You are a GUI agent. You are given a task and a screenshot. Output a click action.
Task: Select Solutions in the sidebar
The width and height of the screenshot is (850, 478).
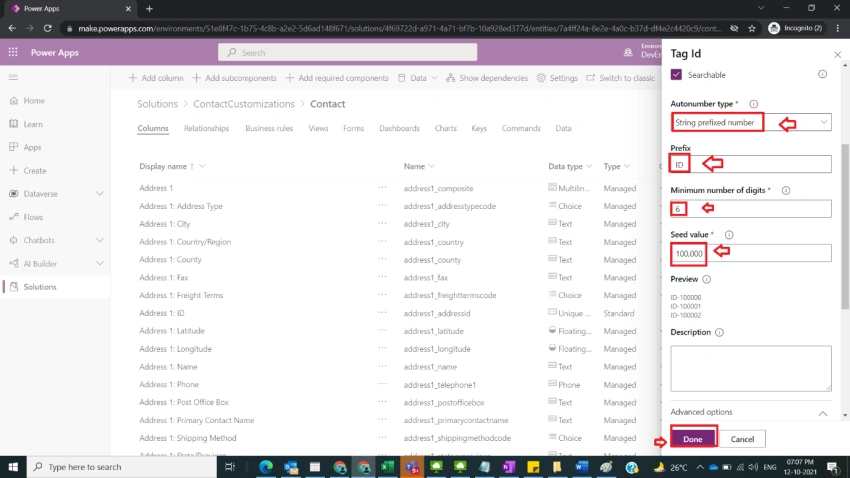pos(40,287)
